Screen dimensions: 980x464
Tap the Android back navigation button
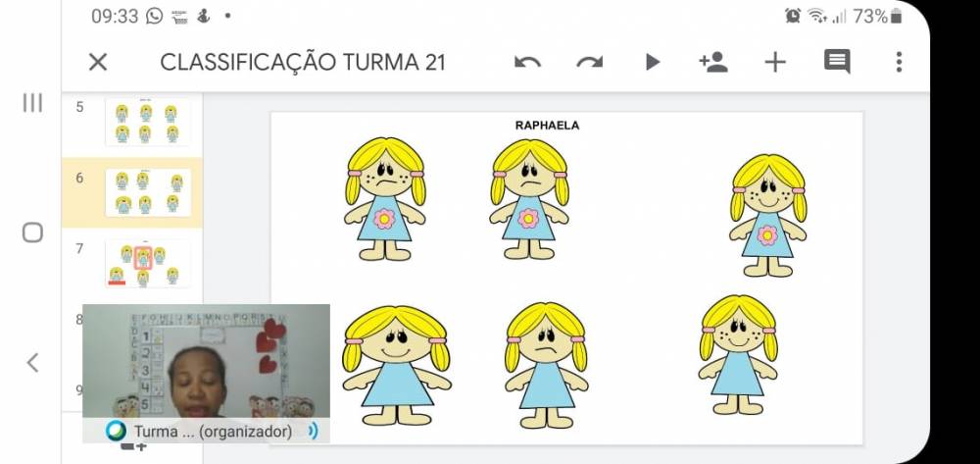tap(32, 363)
